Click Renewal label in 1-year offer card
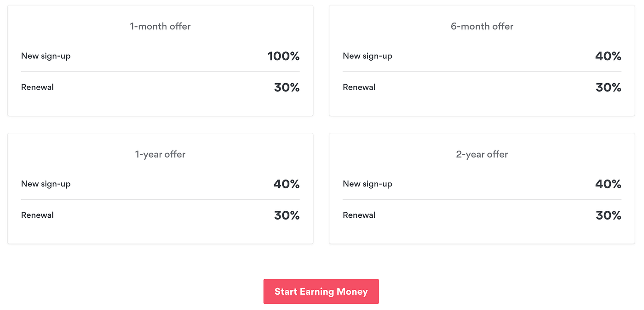 37,215
